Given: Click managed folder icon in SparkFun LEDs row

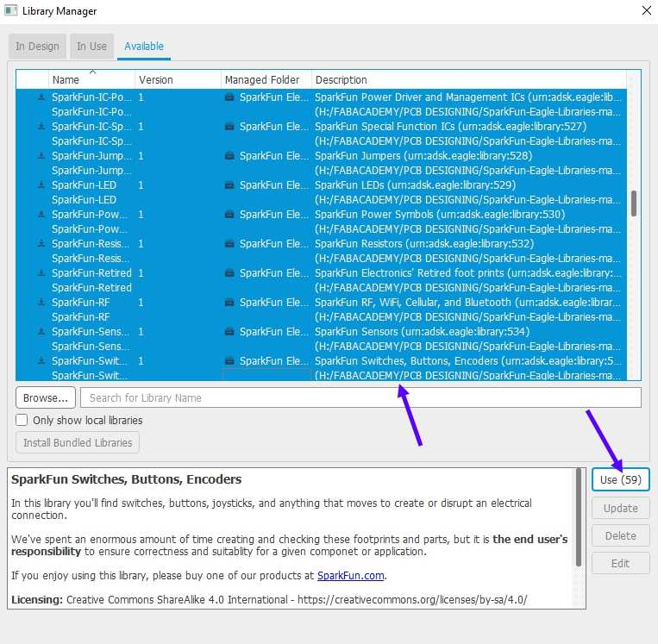Looking at the screenshot, I should (x=229, y=185).
